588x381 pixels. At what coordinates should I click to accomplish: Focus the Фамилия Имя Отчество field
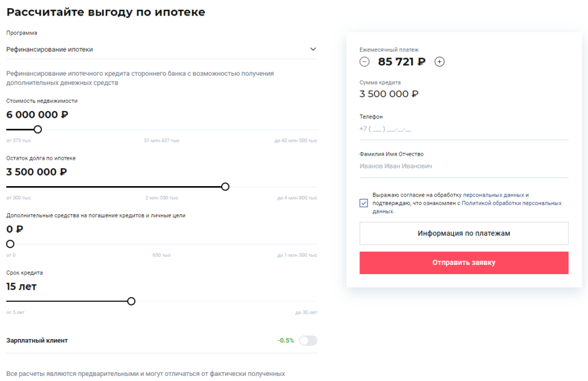click(463, 166)
